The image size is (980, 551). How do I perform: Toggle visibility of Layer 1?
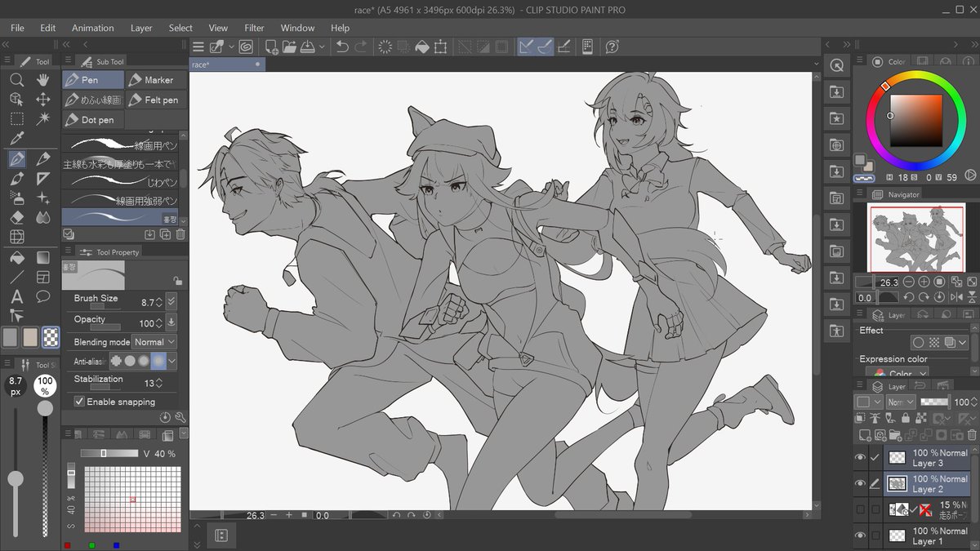[860, 535]
